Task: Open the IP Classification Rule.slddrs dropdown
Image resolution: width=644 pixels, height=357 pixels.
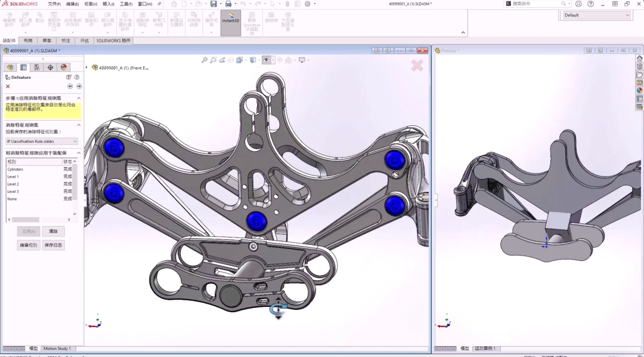Action: pyautogui.click(x=41, y=141)
